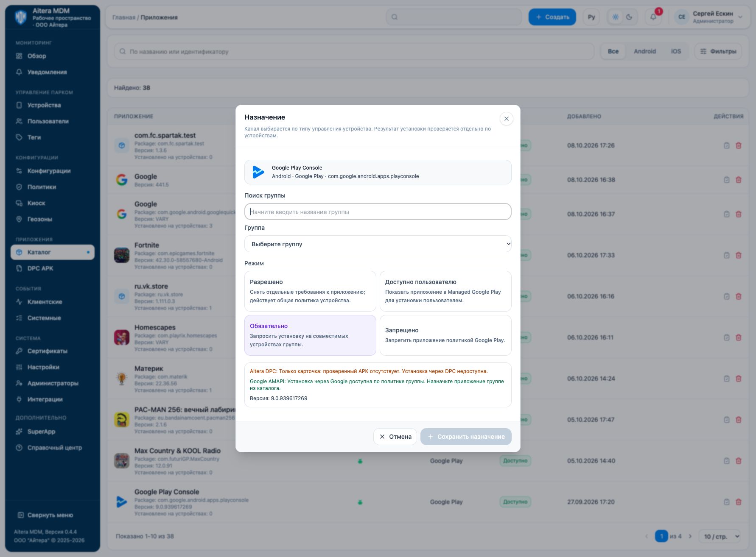
Task: Click the Google Play Console app icon in list
Action: pyautogui.click(x=122, y=502)
